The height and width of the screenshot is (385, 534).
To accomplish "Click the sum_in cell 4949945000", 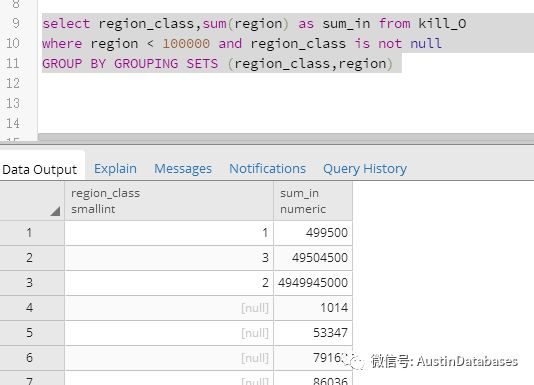I will click(313, 283).
